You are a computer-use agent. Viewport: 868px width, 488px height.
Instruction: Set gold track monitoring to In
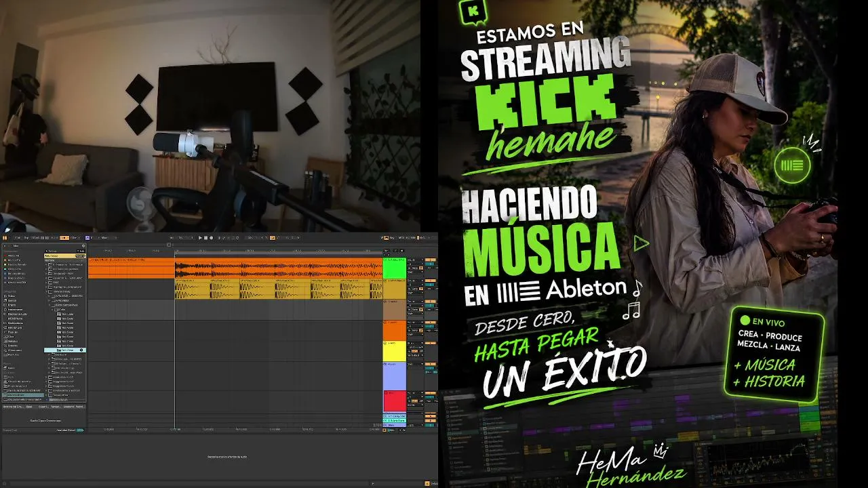(409, 289)
